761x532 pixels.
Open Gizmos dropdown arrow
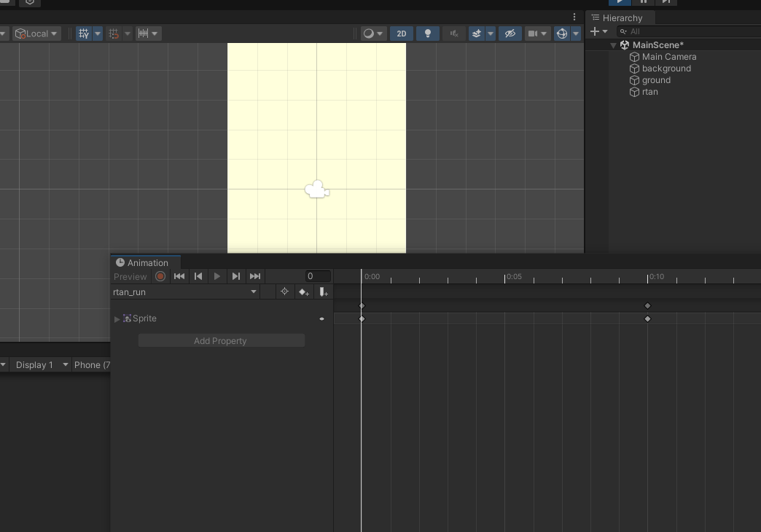coord(576,34)
